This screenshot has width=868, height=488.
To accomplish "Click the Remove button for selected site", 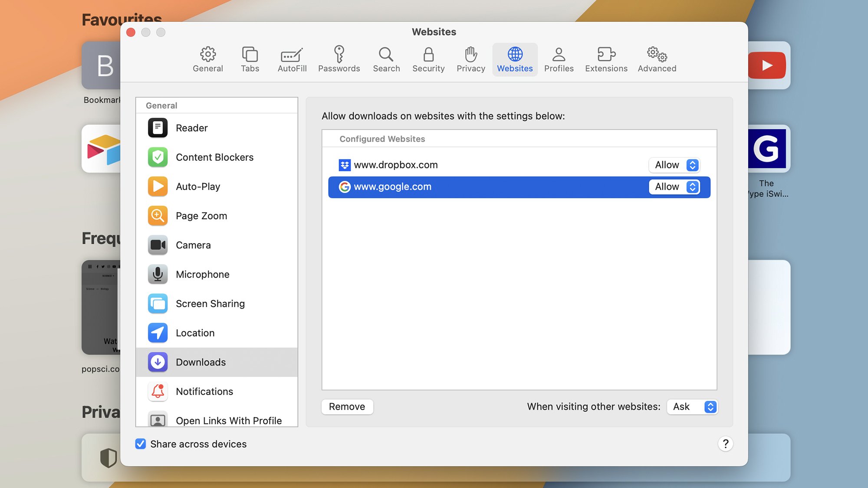I will coord(347,406).
